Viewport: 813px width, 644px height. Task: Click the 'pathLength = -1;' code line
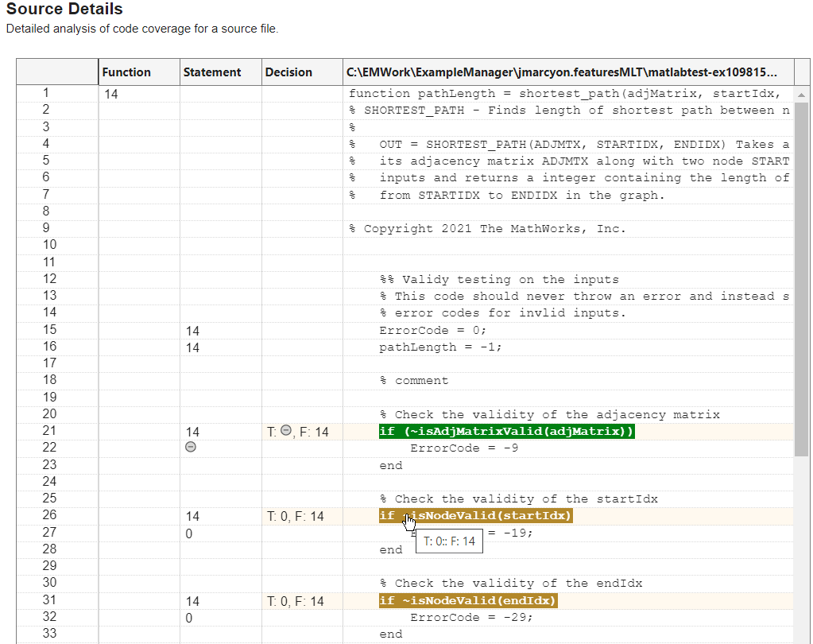(440, 347)
